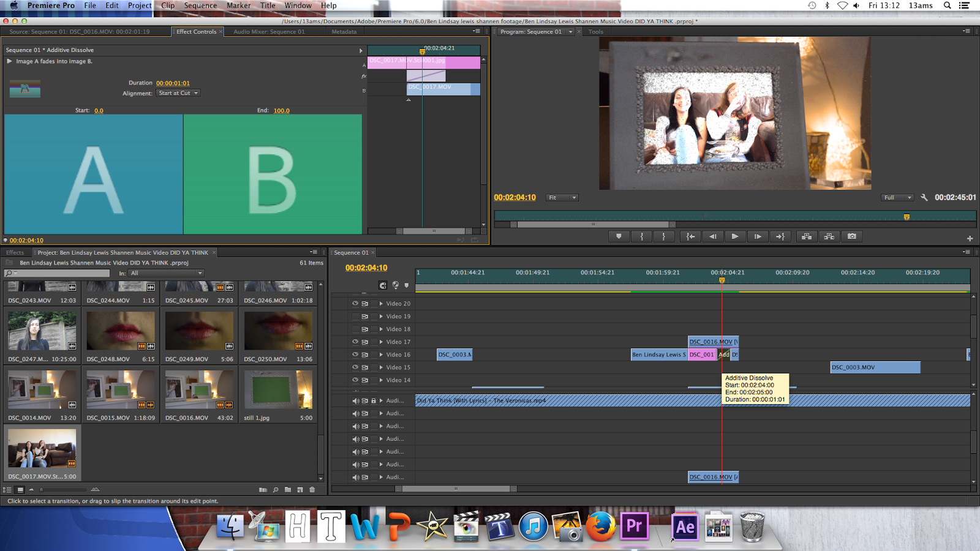Create a new bin in Project panel

[x=288, y=490]
